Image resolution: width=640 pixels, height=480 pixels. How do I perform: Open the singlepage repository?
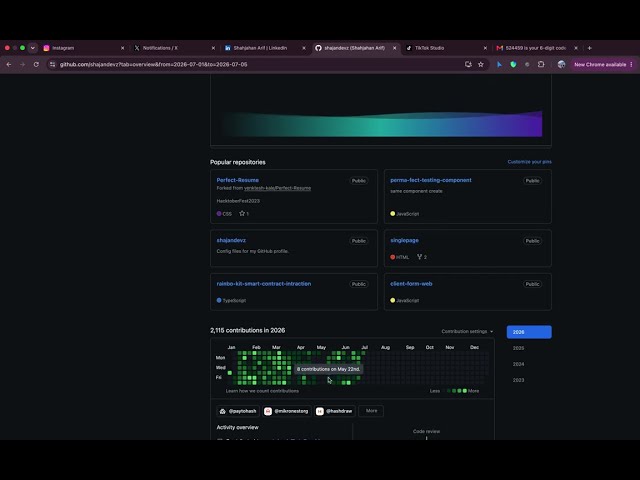[x=404, y=240]
